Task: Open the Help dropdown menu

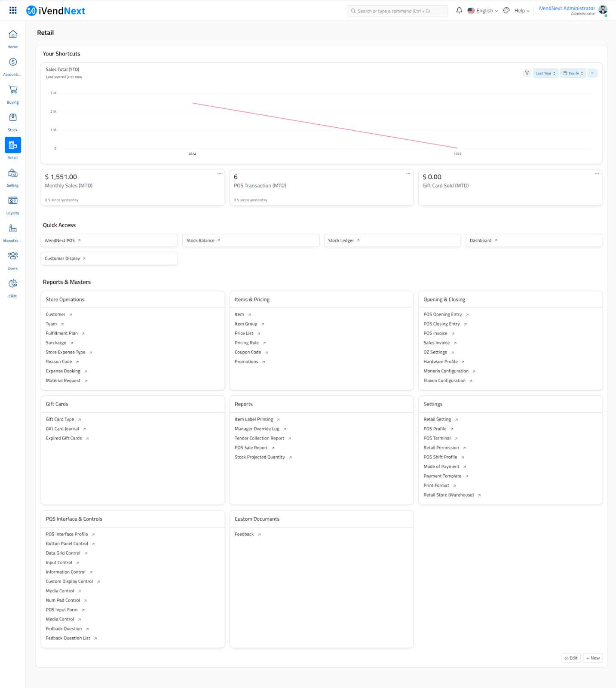Action: pos(522,11)
